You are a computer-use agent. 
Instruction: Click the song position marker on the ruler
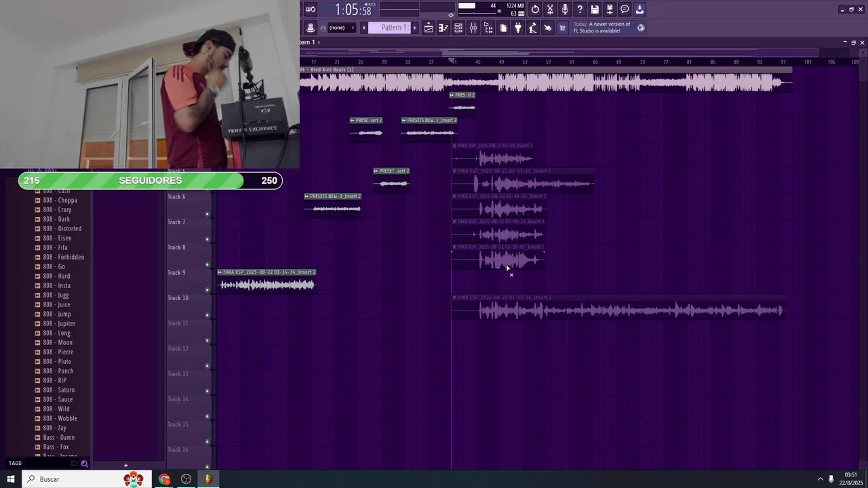pos(452,61)
